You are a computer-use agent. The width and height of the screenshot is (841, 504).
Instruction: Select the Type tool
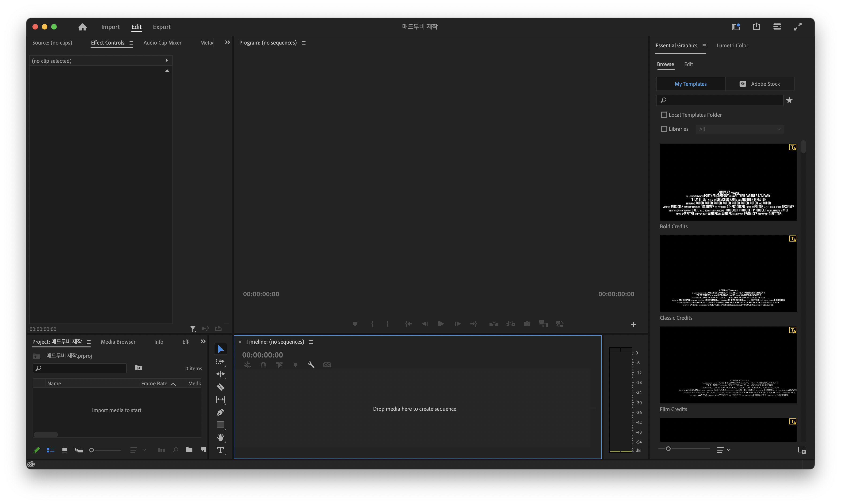tap(220, 450)
